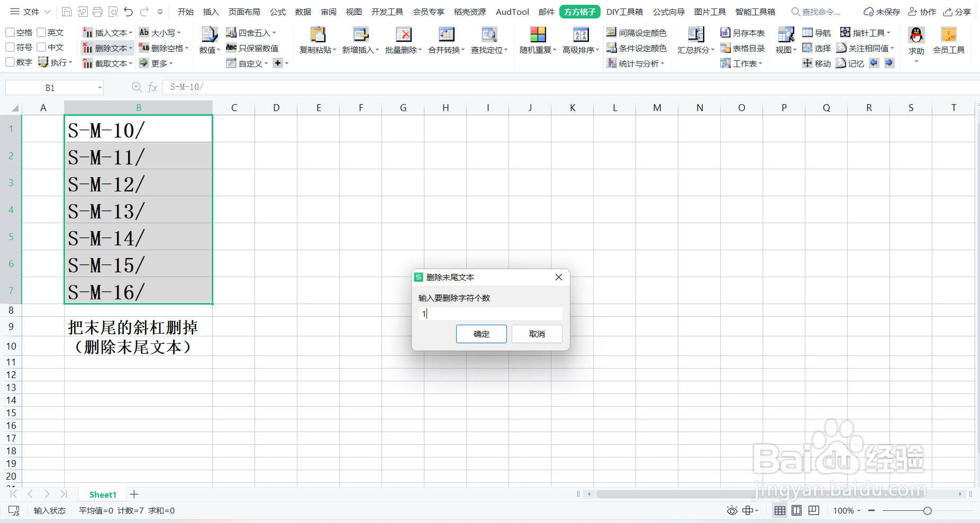Click the character count input field
The height and width of the screenshot is (523, 980).
(x=491, y=314)
